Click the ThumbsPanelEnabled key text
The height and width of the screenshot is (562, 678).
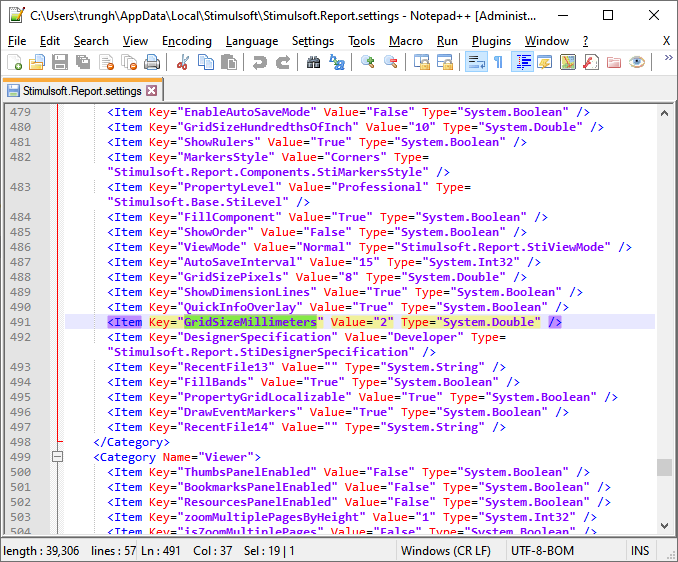[x=247, y=472]
